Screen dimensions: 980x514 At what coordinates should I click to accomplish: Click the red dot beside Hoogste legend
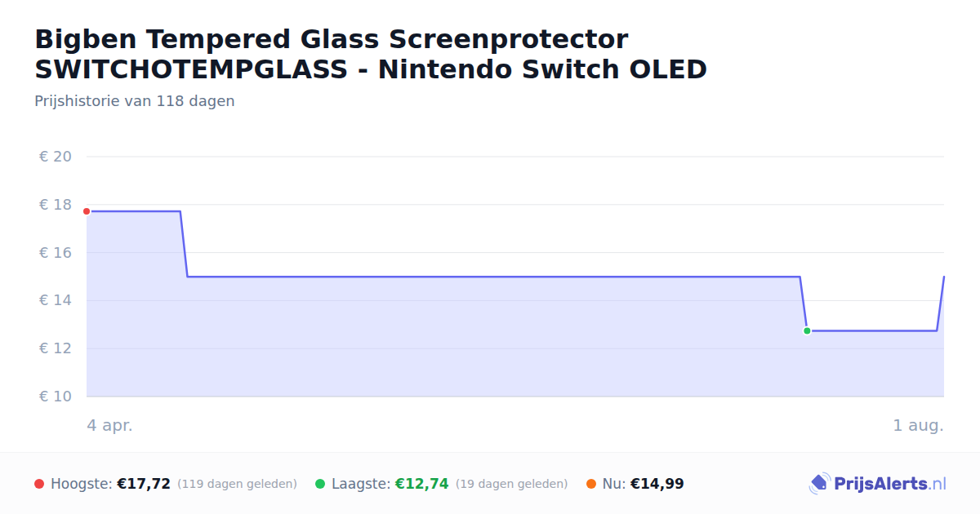coord(39,484)
